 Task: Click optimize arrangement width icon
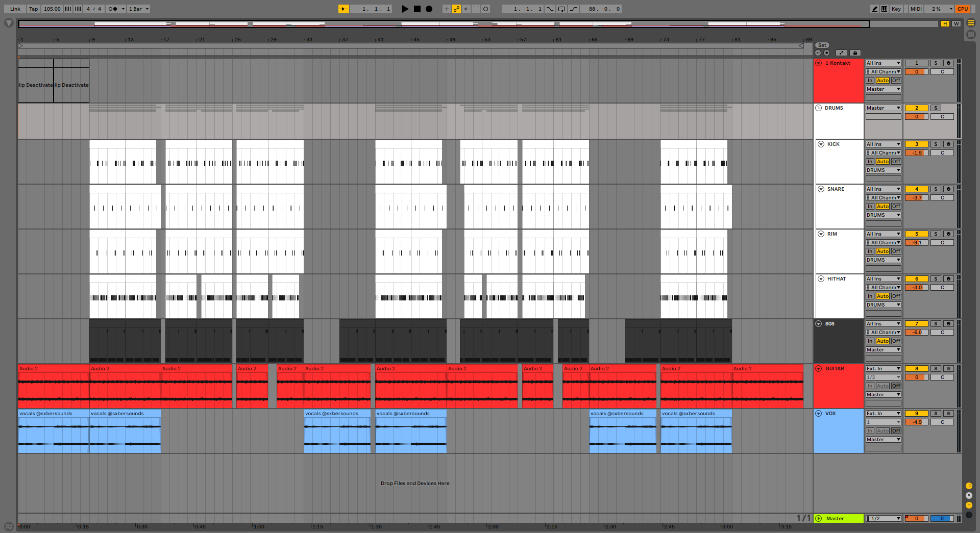(x=841, y=53)
